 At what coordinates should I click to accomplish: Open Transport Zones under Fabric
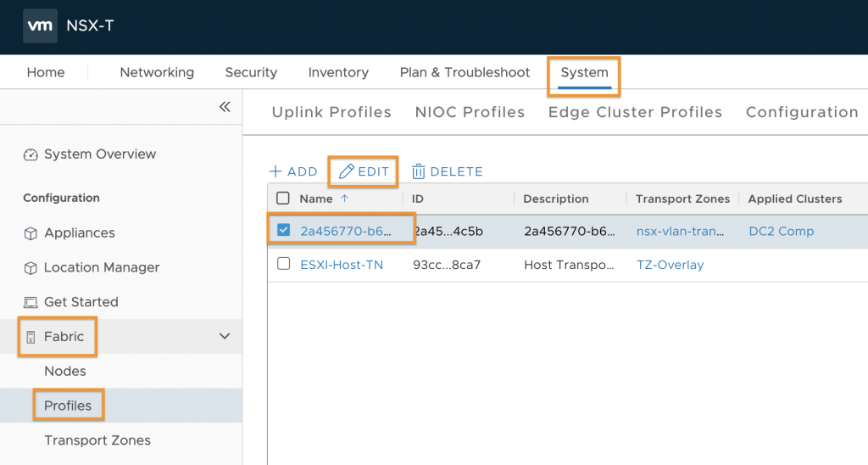[x=97, y=440]
